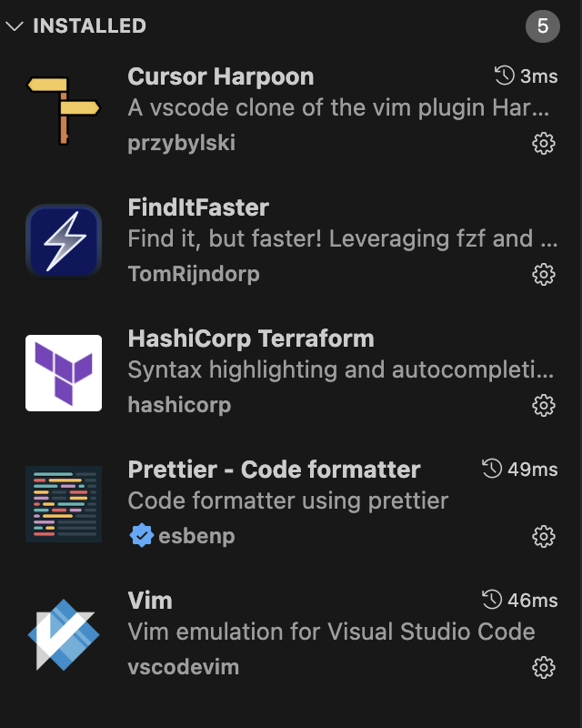
Task: Click the verified publisher badge next to esbenp
Action: pyautogui.click(x=142, y=535)
